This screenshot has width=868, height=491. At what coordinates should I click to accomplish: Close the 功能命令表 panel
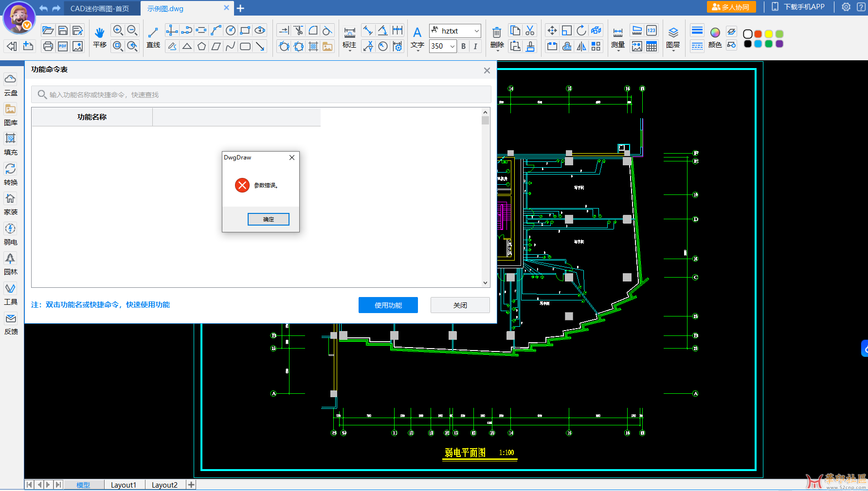click(x=487, y=70)
